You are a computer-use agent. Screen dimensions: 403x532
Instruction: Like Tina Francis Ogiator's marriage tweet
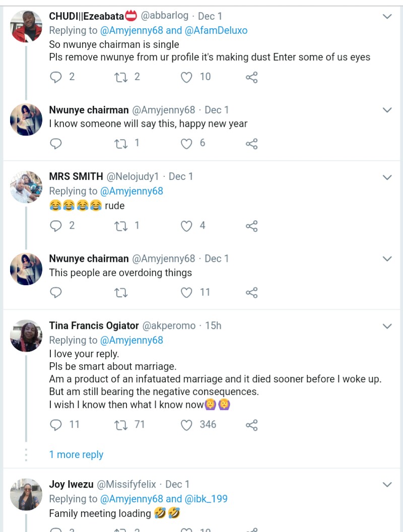[187, 425]
